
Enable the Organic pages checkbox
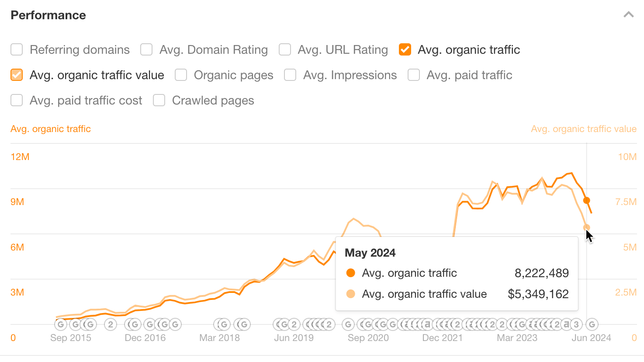180,75
